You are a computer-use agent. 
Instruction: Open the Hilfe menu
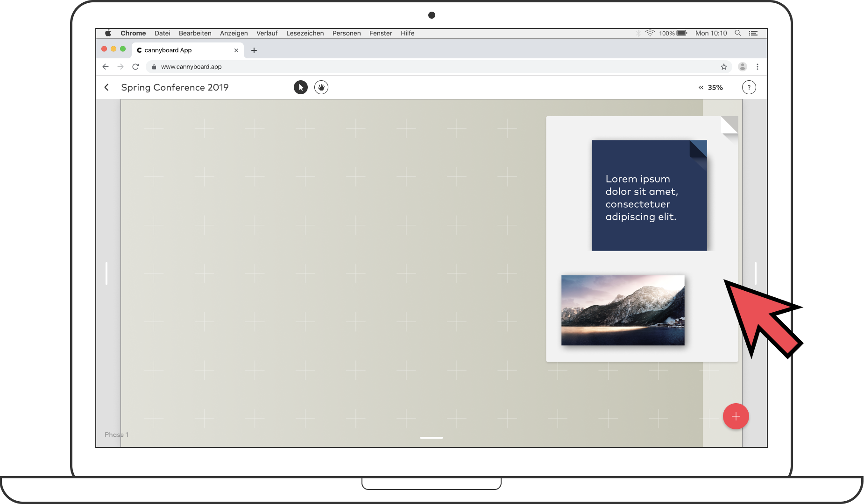[x=408, y=33]
